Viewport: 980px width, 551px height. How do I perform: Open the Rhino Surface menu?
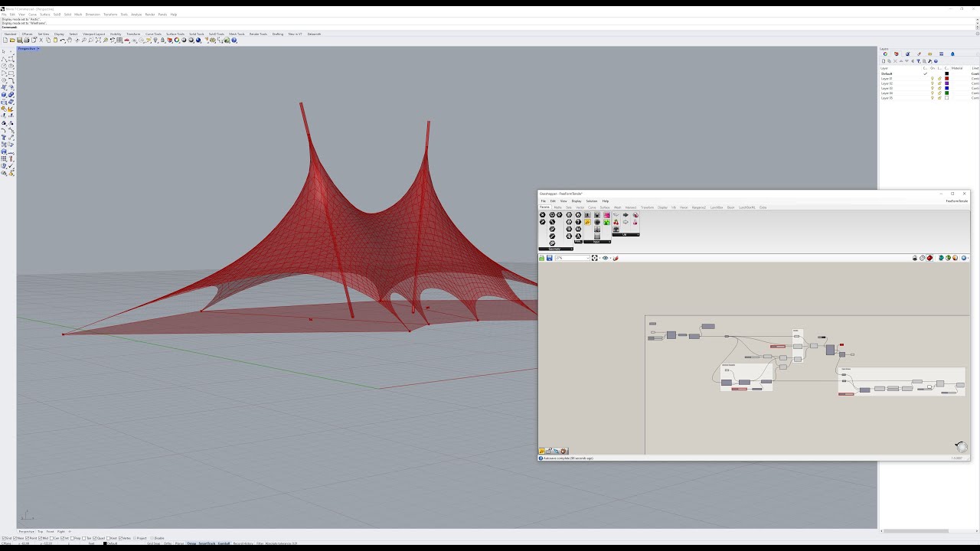pos(45,14)
